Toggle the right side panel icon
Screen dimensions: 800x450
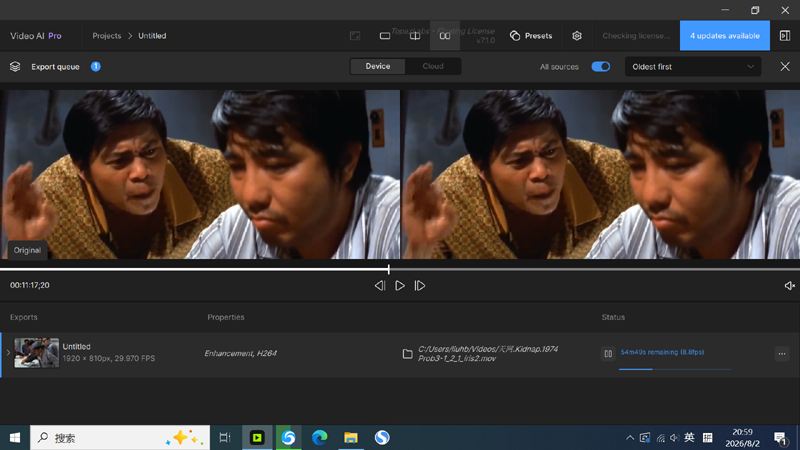tap(785, 36)
